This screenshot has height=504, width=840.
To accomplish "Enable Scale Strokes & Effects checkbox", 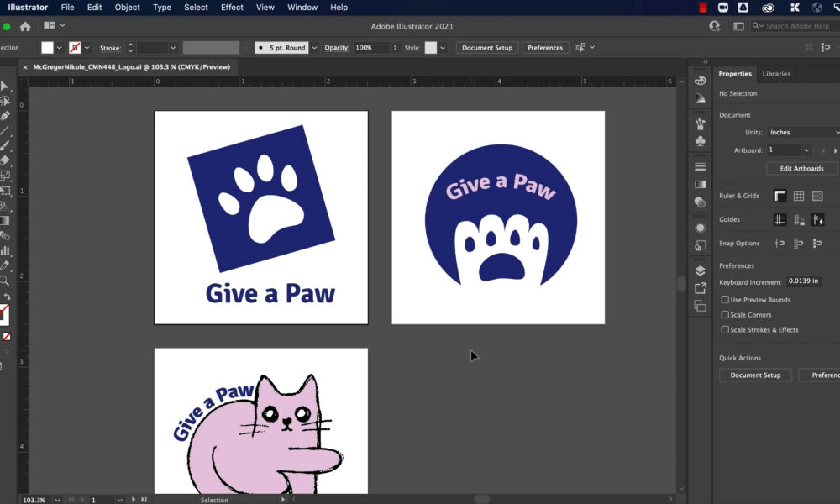I will [725, 329].
